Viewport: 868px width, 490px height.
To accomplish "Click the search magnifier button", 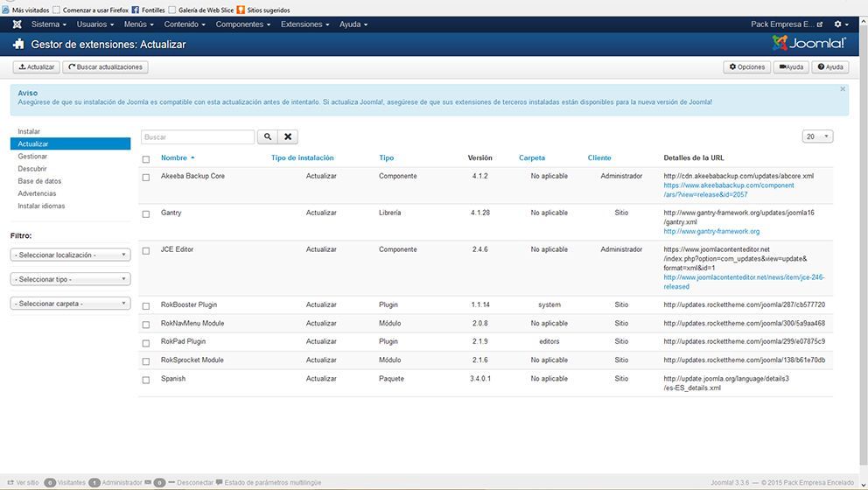I will pos(268,136).
